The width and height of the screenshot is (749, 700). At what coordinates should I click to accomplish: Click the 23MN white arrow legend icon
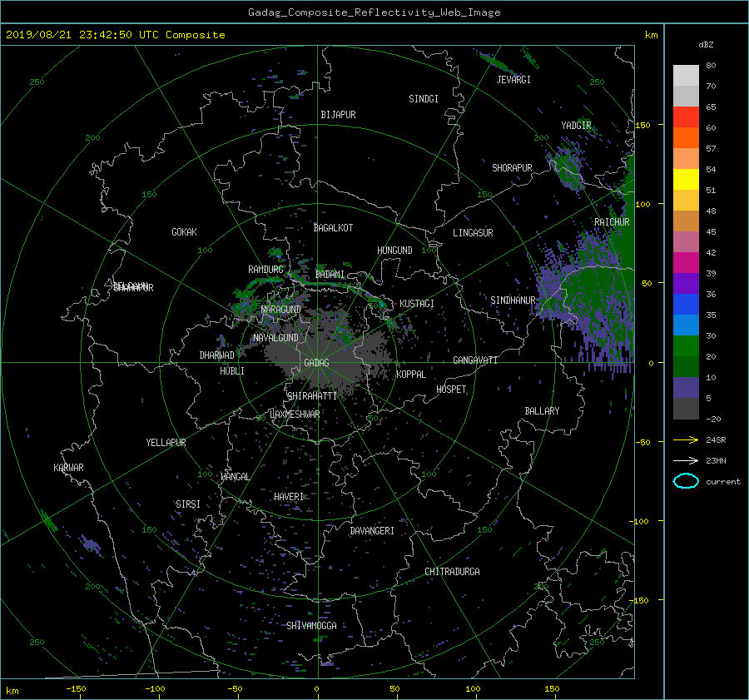(x=686, y=460)
